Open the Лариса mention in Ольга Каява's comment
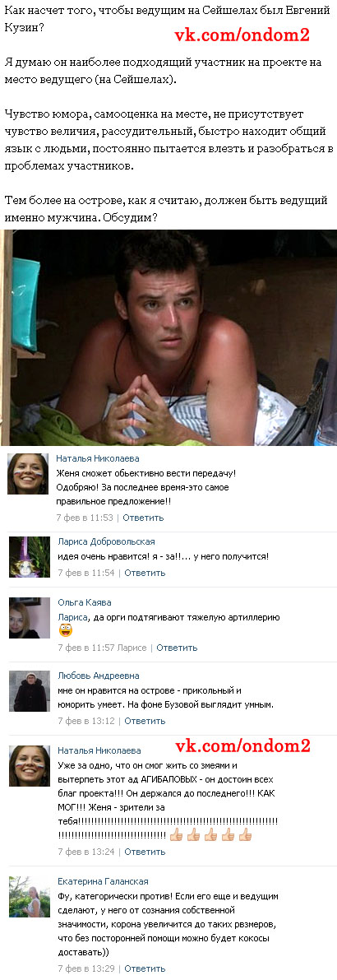The height and width of the screenshot is (980, 337). click(x=72, y=617)
